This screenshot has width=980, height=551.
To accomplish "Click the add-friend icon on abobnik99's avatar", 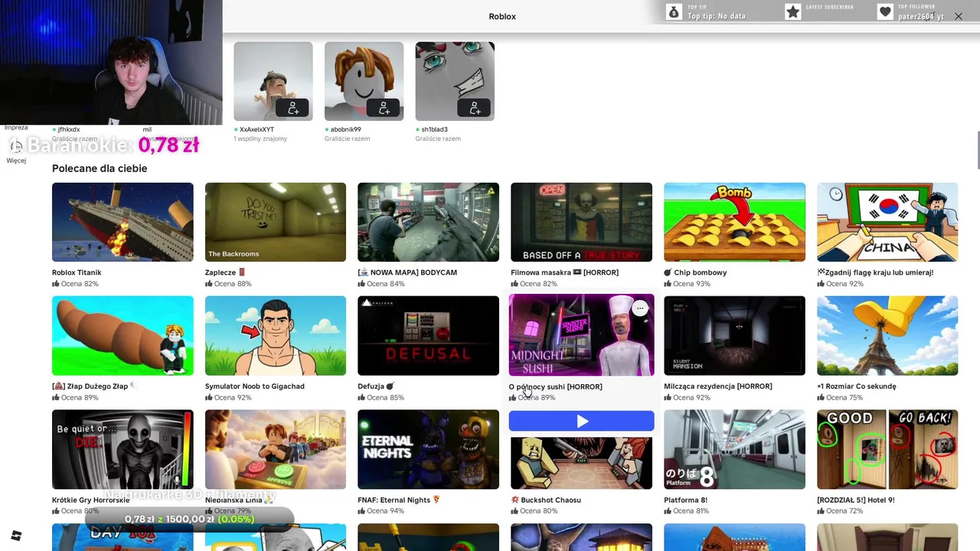I will coord(384,108).
